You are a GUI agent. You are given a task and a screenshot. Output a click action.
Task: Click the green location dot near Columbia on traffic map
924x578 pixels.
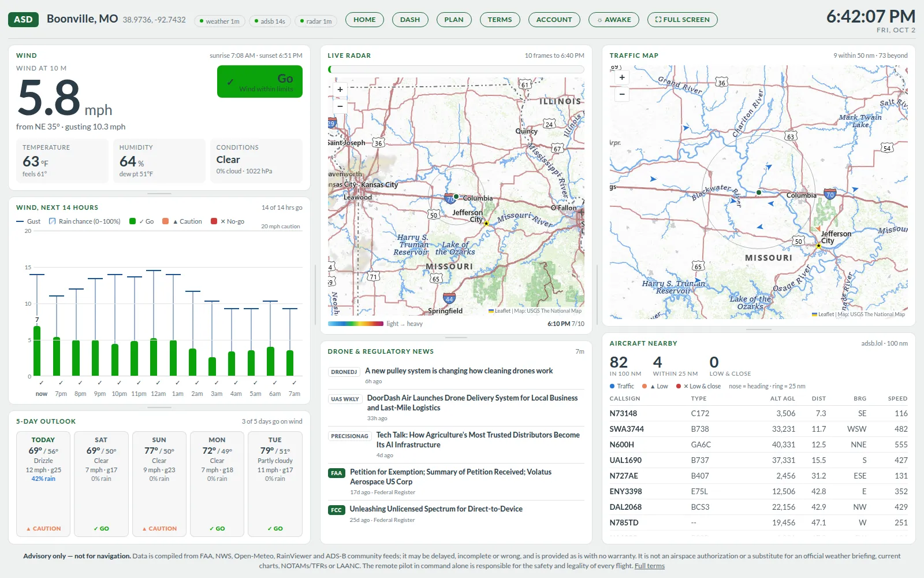(759, 192)
